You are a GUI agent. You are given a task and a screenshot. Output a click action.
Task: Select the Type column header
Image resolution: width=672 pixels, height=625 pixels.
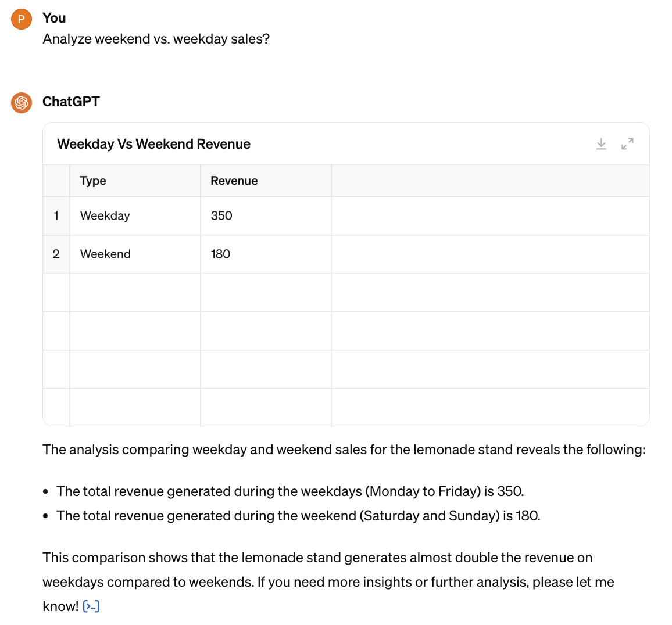(135, 181)
